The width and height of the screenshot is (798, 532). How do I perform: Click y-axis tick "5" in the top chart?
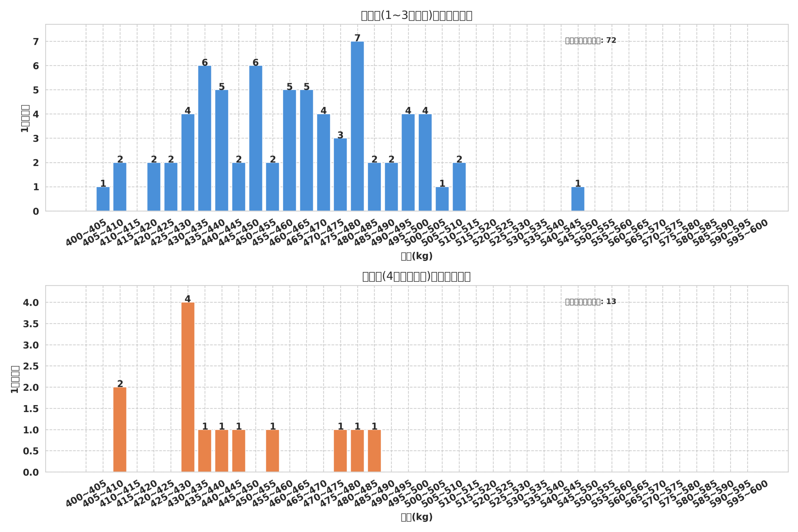36,90
